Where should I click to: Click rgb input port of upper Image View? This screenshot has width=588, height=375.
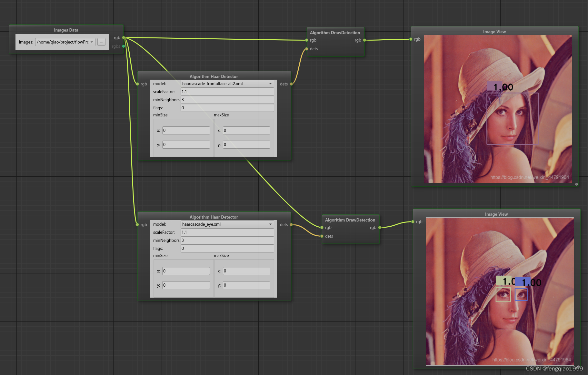tap(411, 39)
